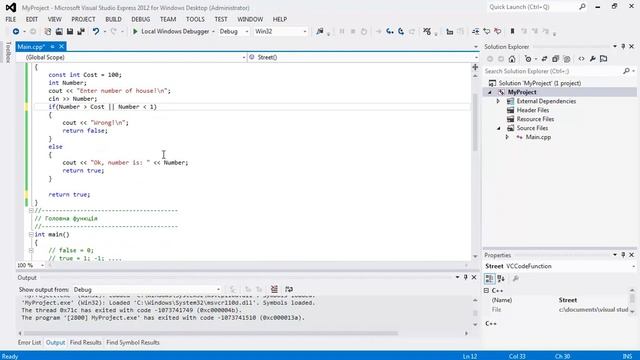Screen dimensions: 640x360
Task: Open the FILE menu
Action: [x=11, y=19]
